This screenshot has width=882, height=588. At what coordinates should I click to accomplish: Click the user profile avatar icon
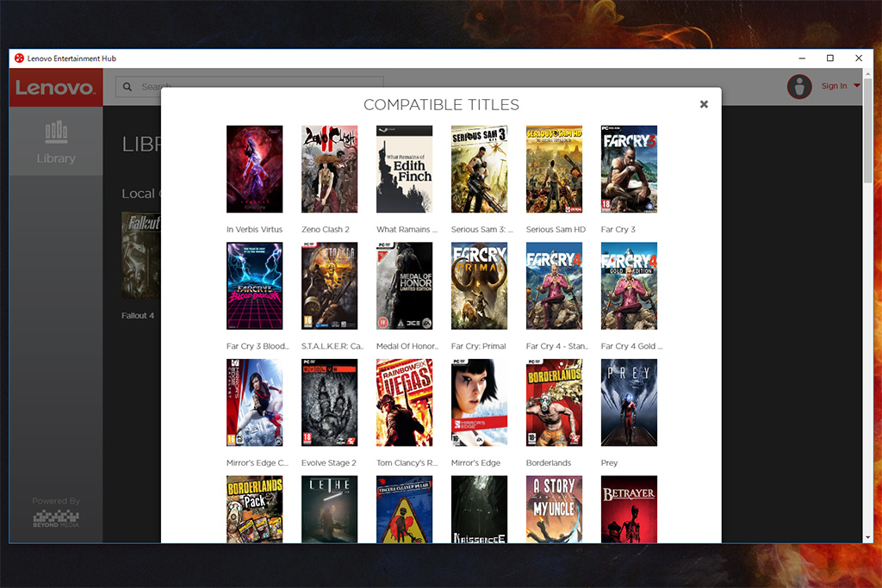pos(799,87)
